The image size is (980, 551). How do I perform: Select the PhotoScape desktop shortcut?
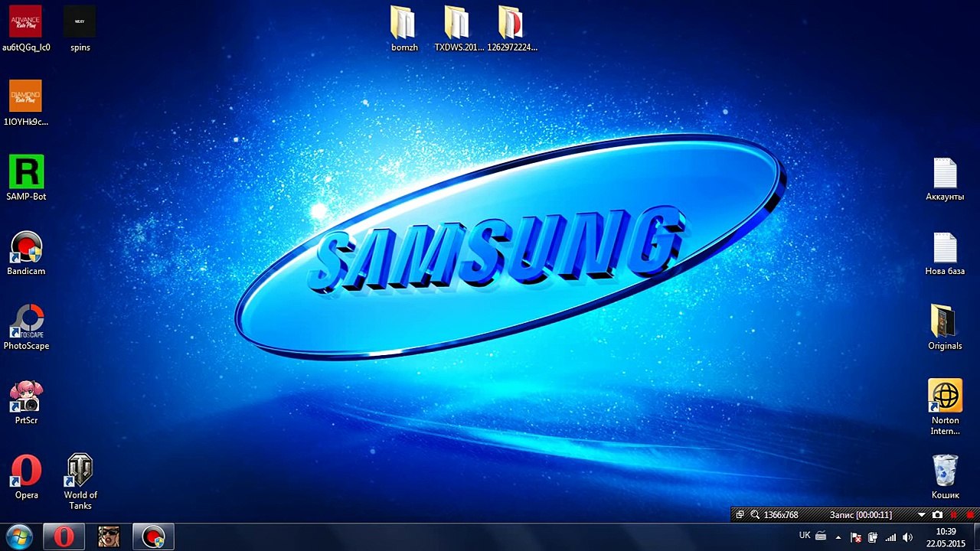[x=26, y=327]
